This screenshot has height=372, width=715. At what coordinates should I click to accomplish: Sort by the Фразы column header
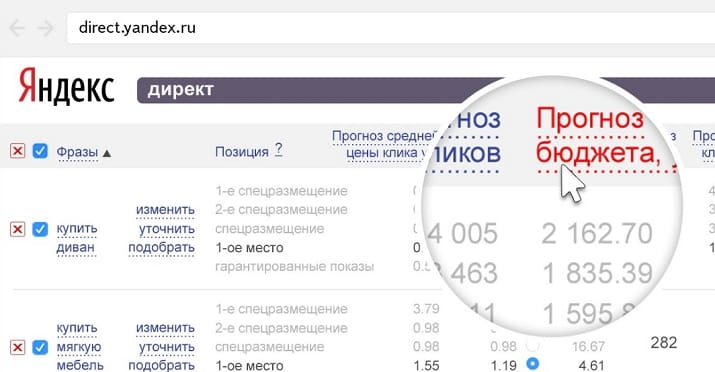click(x=77, y=152)
